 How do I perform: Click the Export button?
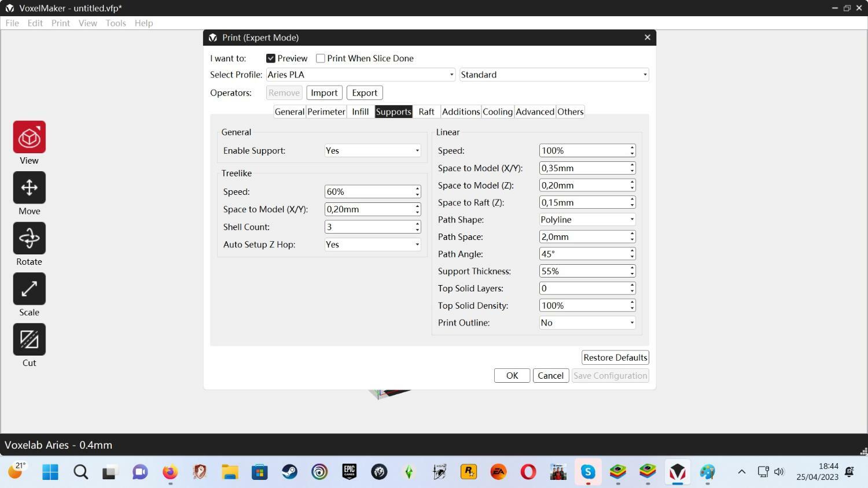coord(365,93)
